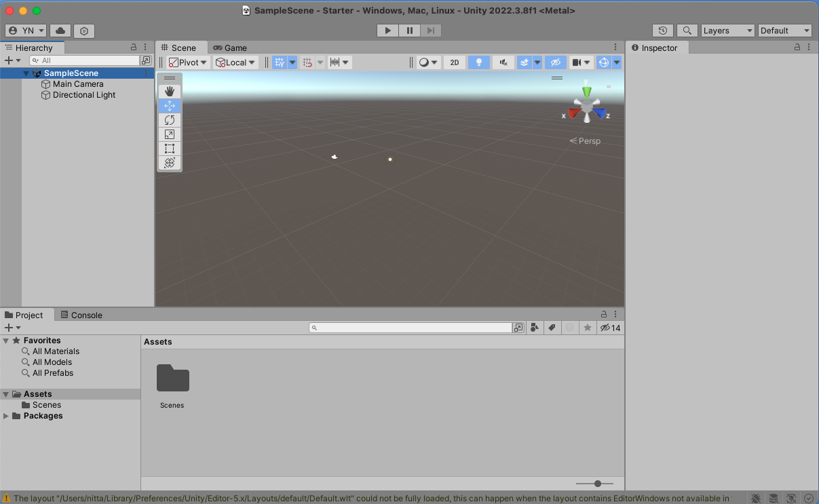
Task: Click the Pause button
Action: click(409, 31)
